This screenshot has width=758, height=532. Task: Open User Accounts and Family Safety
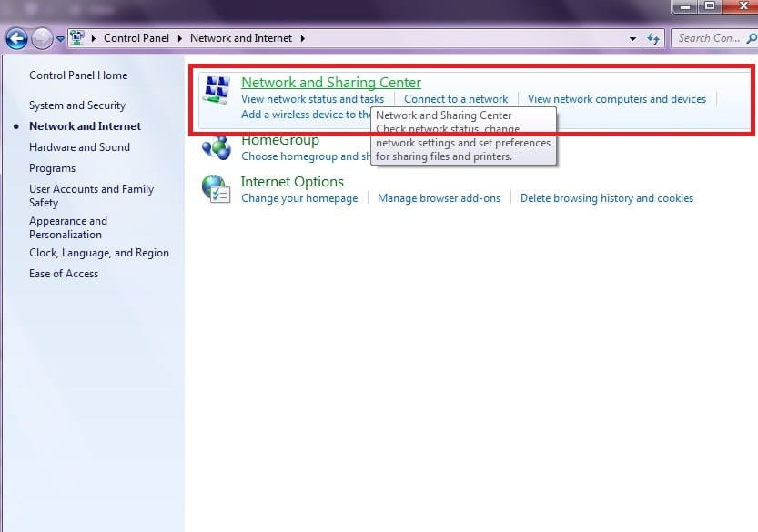pos(91,196)
